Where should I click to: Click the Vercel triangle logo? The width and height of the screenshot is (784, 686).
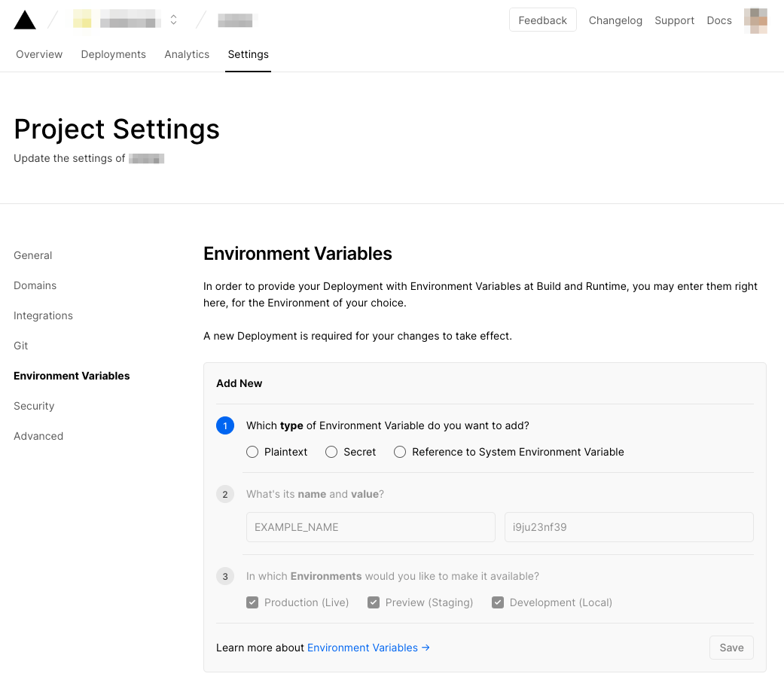pyautogui.click(x=25, y=20)
